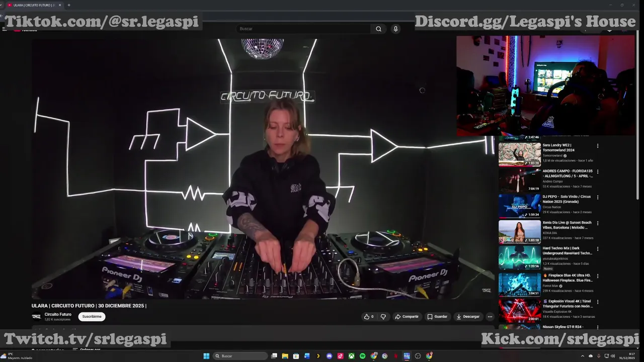Open options menu for Fireplace Blue 4K video
The width and height of the screenshot is (644, 362).
598,276
